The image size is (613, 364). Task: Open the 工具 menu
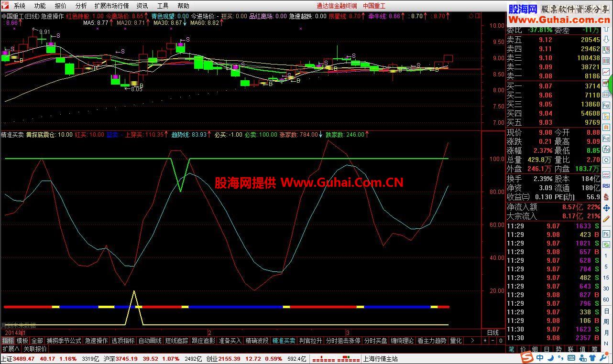[163, 6]
